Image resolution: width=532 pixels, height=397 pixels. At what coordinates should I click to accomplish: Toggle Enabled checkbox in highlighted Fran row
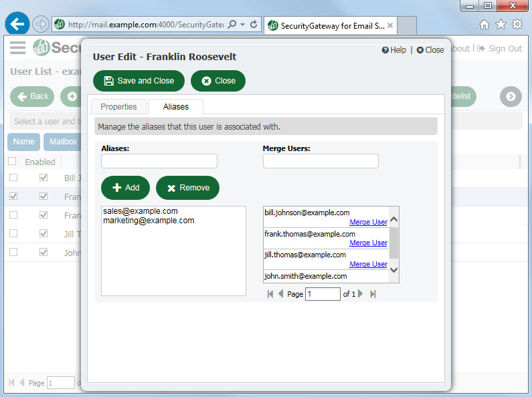pyautogui.click(x=43, y=196)
